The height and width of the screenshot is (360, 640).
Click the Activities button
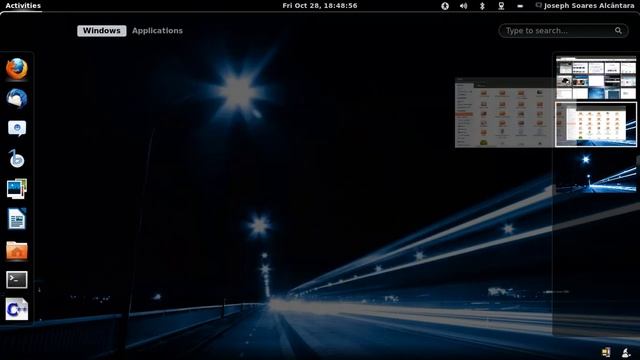click(23, 6)
